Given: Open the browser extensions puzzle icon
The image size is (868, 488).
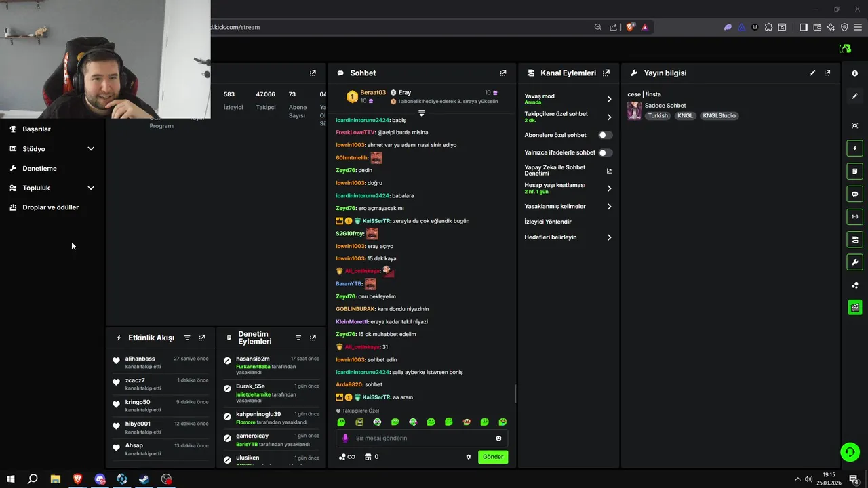Looking at the screenshot, I should (768, 27).
